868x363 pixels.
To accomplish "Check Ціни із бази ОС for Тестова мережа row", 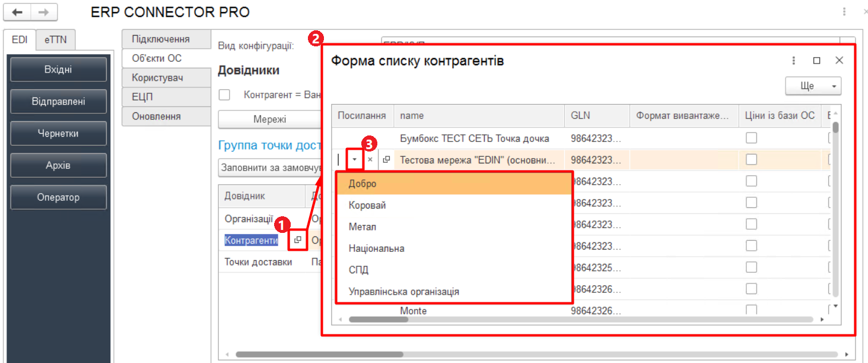I will click(751, 160).
